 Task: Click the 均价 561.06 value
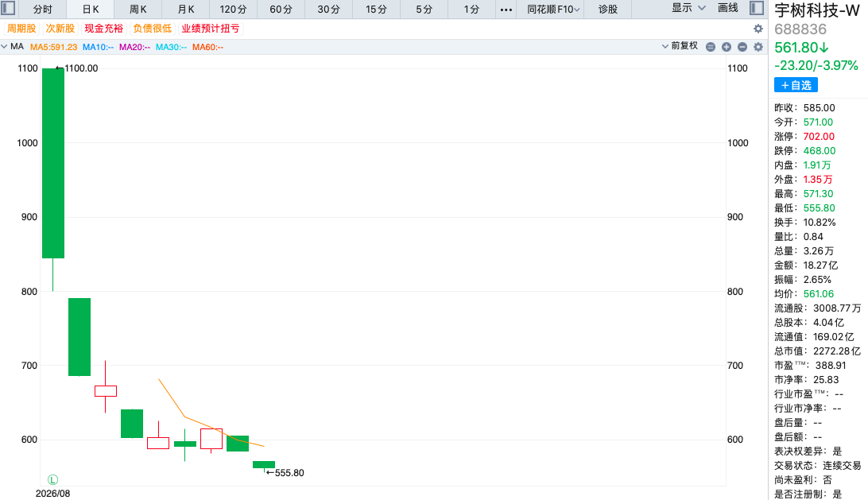818,295
